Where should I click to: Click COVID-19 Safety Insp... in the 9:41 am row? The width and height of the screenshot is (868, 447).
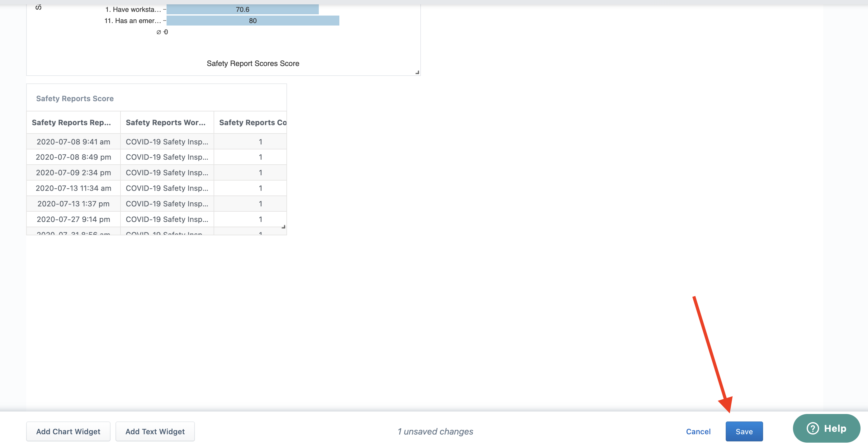[167, 141]
